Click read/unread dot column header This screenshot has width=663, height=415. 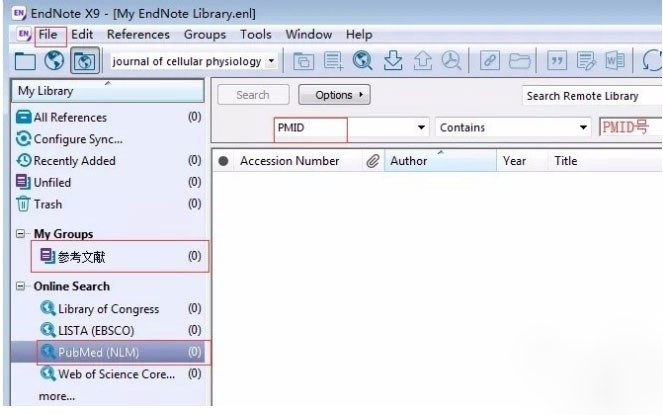[223, 161]
